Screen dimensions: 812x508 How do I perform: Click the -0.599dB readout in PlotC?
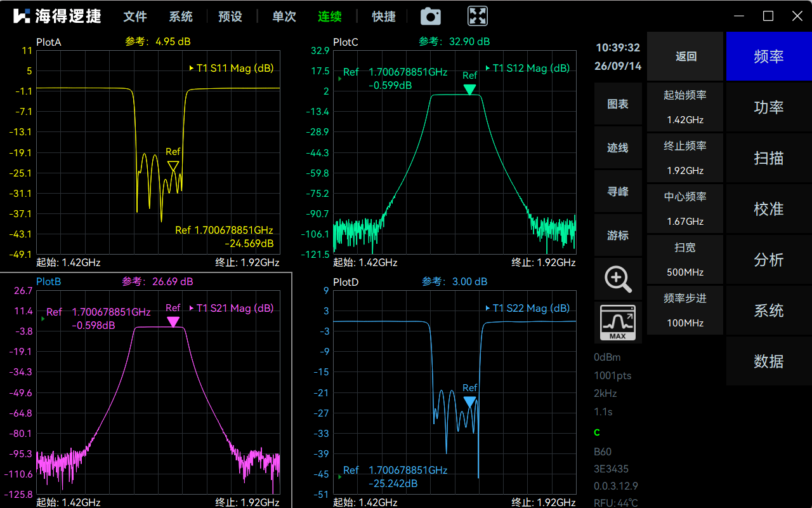pyautogui.click(x=390, y=85)
